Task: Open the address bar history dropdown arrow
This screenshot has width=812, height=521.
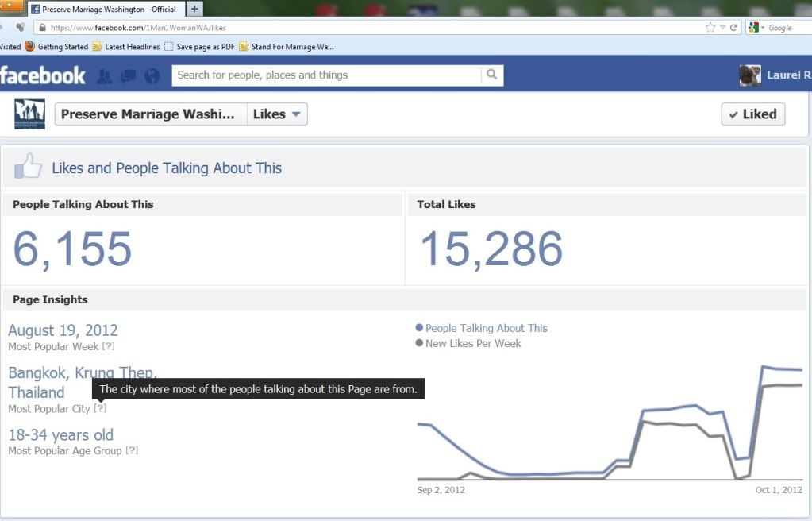Action: pyautogui.click(x=722, y=28)
